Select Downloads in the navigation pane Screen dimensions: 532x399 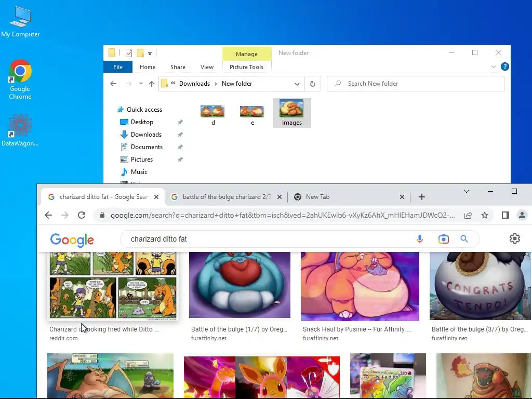(141, 135)
